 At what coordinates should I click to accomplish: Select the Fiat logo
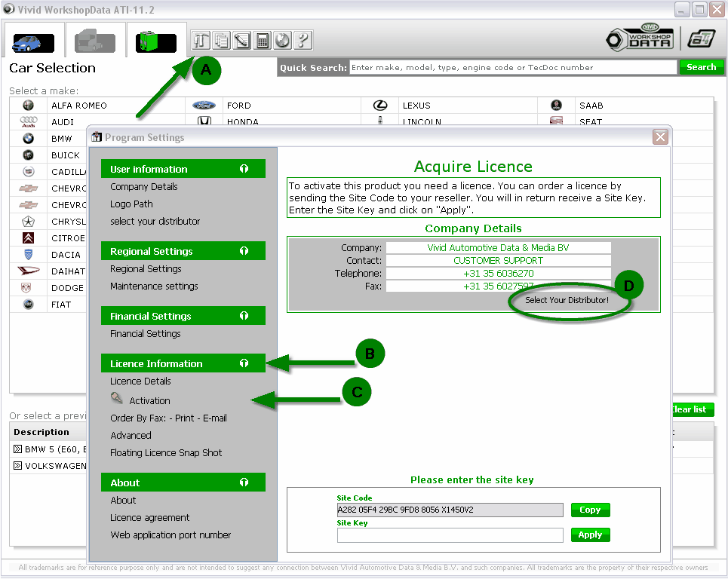[29, 305]
